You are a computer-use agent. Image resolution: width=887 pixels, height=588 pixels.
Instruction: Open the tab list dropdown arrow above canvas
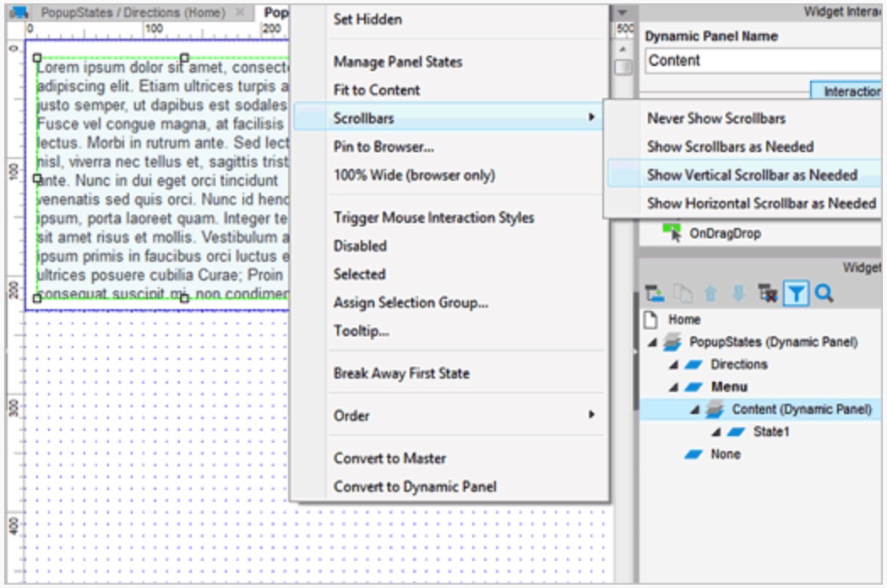point(623,12)
